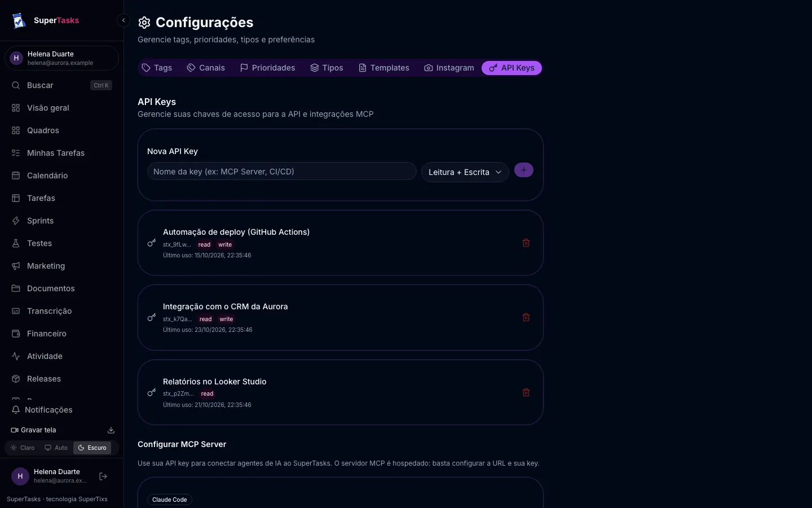Screen dimensions: 812x508
Task: Open Helena Duarte account card at top
Action: pos(61,58)
